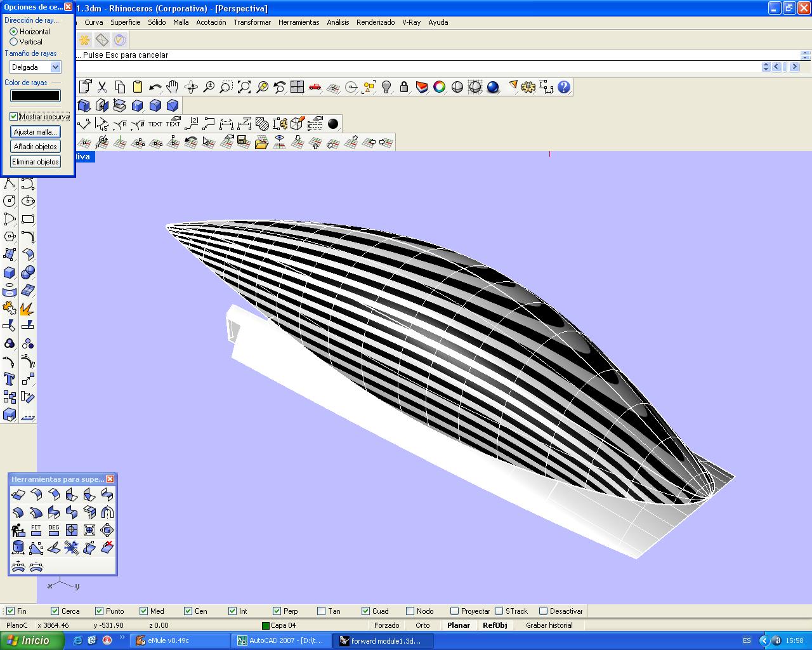Select the Text object tool
Viewport: 812px width, 650px height.
click(10, 380)
